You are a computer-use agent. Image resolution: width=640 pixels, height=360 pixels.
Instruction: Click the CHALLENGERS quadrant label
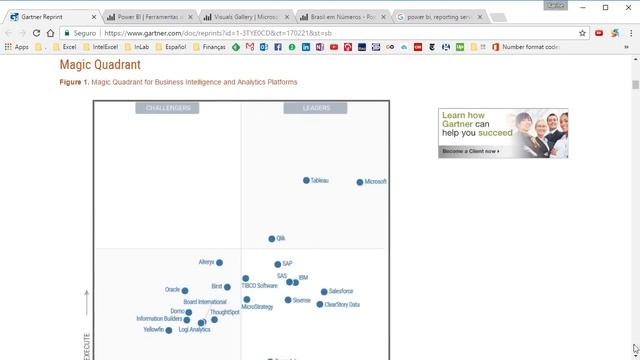pyautogui.click(x=167, y=108)
